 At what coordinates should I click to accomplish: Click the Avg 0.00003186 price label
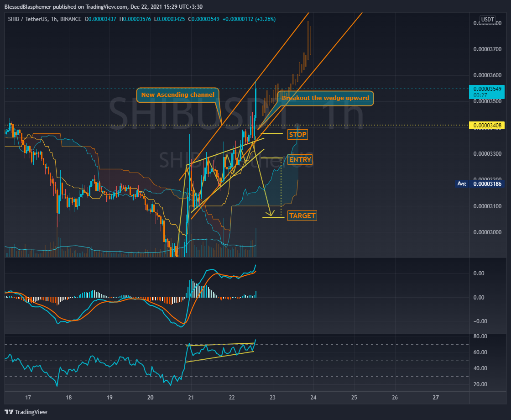coord(480,184)
